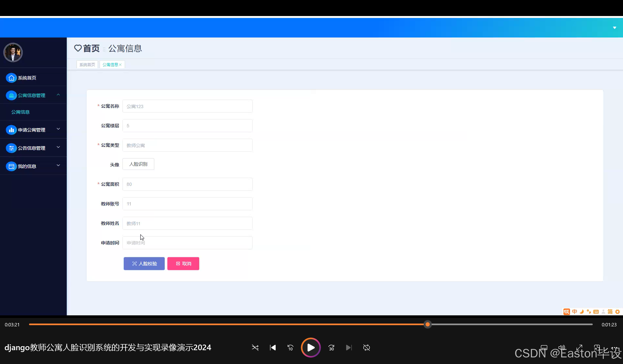Skip forward 30 seconds
The image size is (623, 364).
click(x=331, y=348)
